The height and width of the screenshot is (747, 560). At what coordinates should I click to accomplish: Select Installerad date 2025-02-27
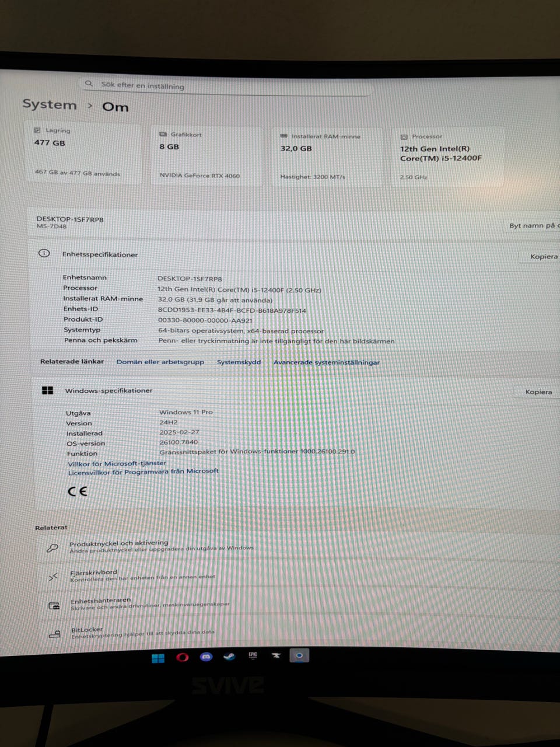click(x=179, y=432)
